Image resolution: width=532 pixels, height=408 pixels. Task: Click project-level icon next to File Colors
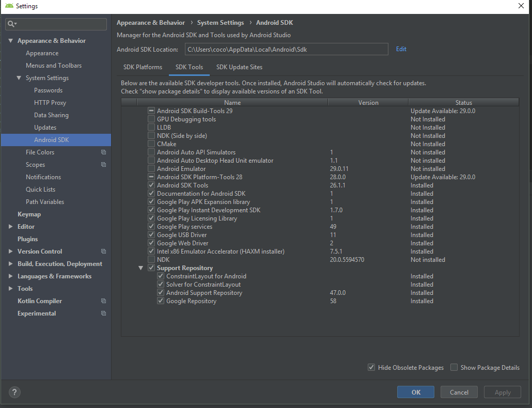pos(103,152)
